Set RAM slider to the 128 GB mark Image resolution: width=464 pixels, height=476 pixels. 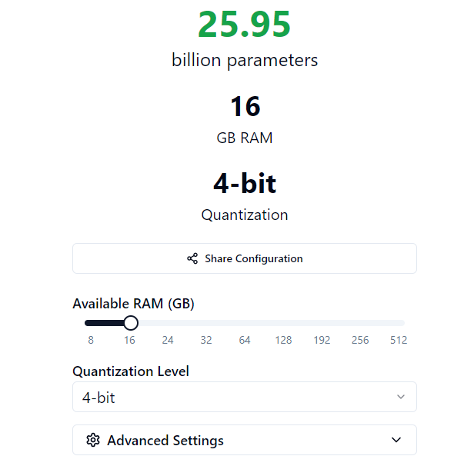(283, 323)
